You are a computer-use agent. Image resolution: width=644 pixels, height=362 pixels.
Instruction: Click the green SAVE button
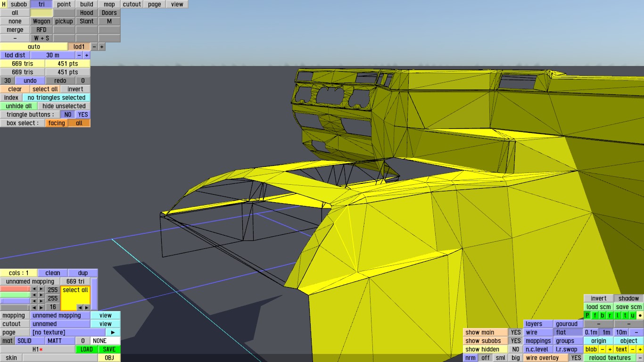[109, 349]
